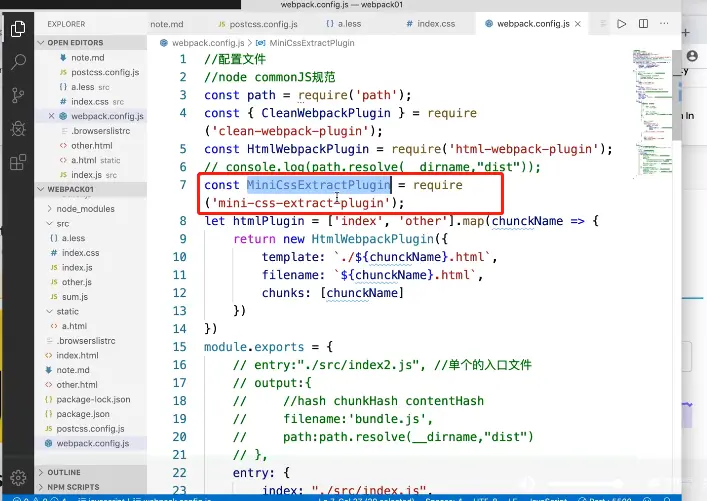Open the Run and Debug view
The width and height of the screenshot is (707, 501).
pyautogui.click(x=18, y=129)
